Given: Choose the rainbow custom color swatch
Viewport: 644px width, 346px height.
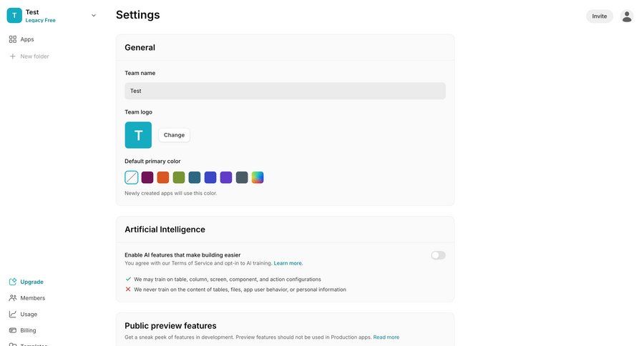Looking at the screenshot, I should point(258,177).
